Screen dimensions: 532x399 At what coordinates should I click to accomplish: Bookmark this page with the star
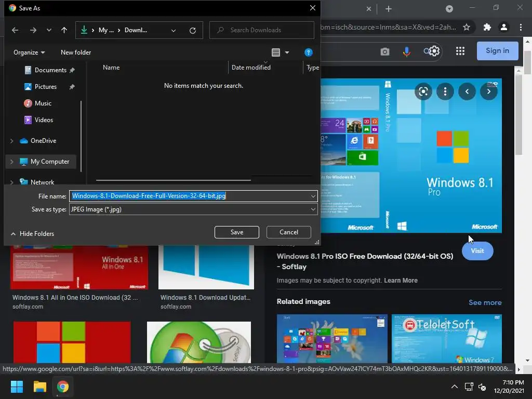point(467,27)
